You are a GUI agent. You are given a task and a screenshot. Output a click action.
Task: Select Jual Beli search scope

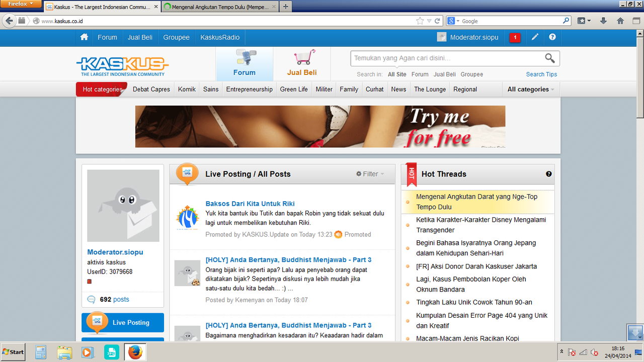pyautogui.click(x=445, y=74)
